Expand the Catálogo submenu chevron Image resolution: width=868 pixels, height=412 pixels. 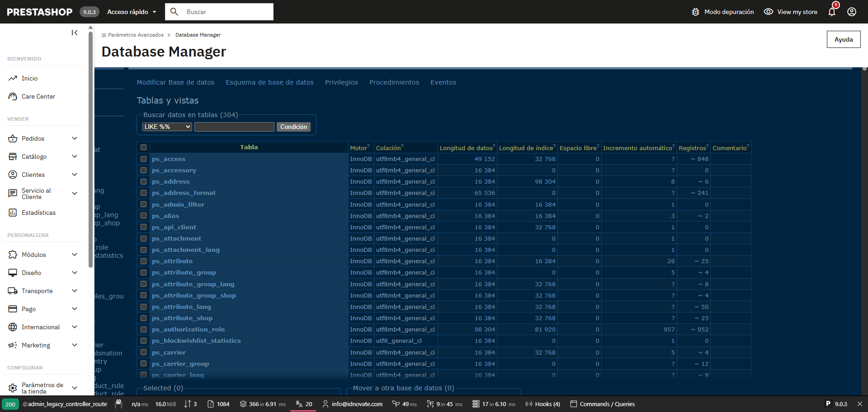75,156
